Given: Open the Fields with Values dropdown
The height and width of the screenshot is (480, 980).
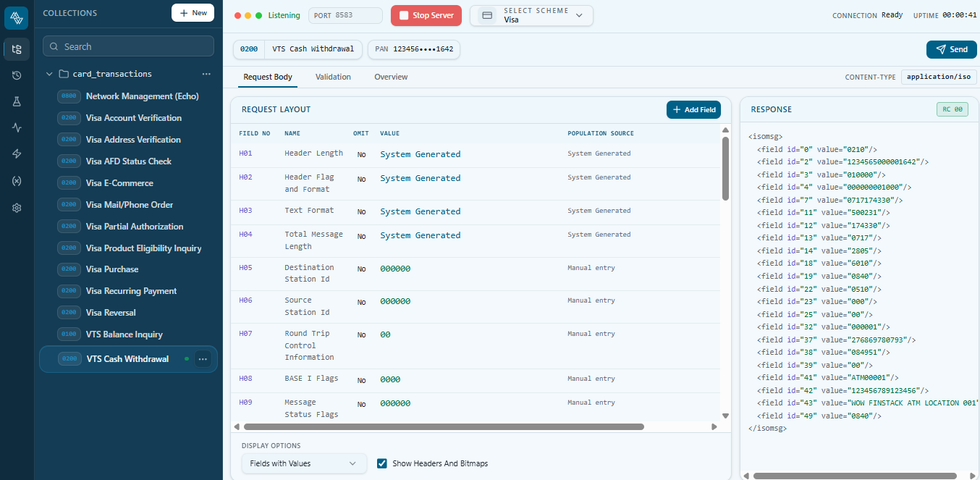Looking at the screenshot, I should click(x=303, y=463).
